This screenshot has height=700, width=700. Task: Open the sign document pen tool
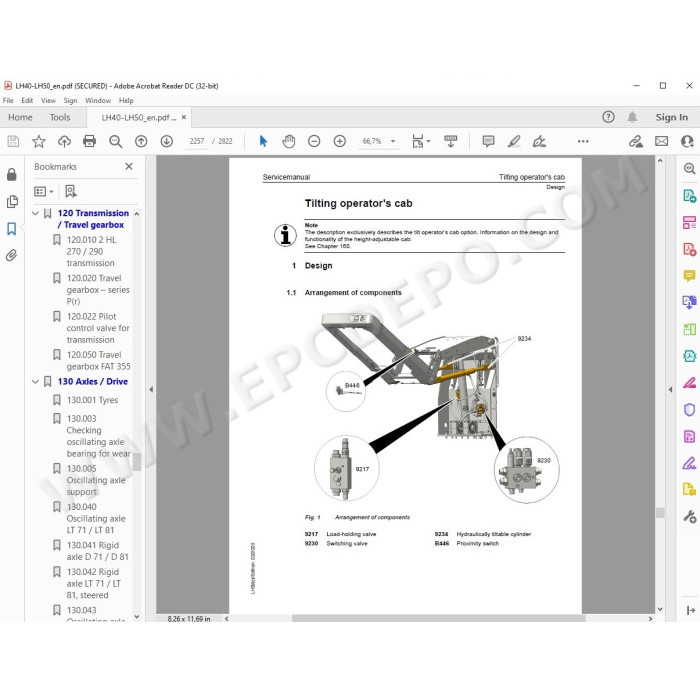(539, 142)
